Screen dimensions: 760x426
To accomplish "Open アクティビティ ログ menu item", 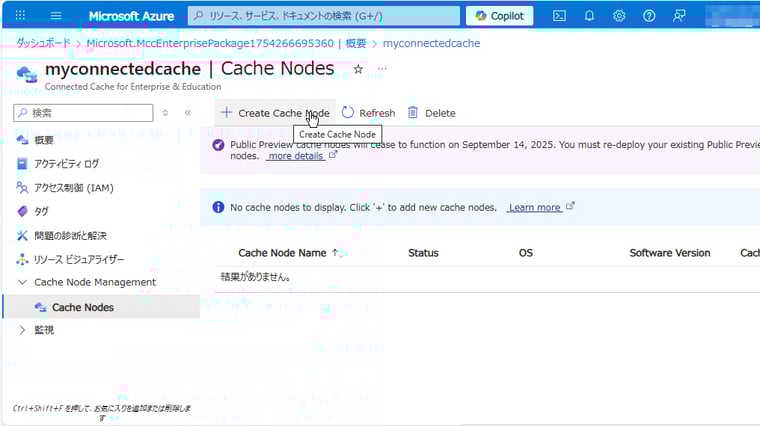I will pyautogui.click(x=66, y=164).
